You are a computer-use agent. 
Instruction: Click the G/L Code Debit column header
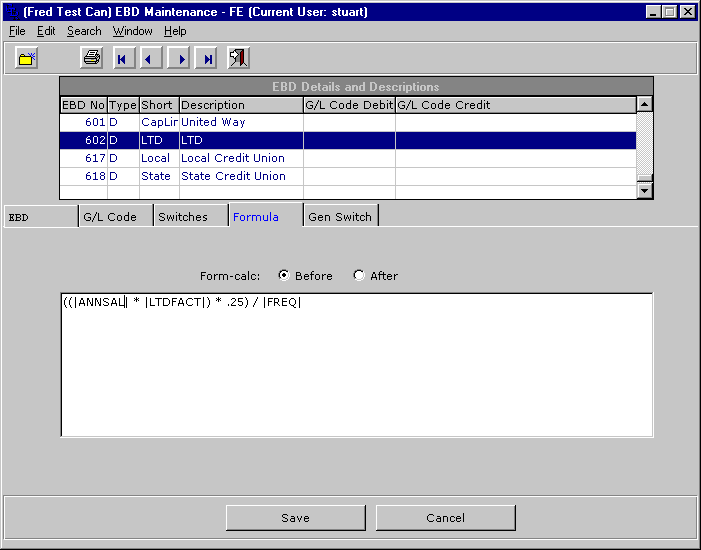point(349,105)
